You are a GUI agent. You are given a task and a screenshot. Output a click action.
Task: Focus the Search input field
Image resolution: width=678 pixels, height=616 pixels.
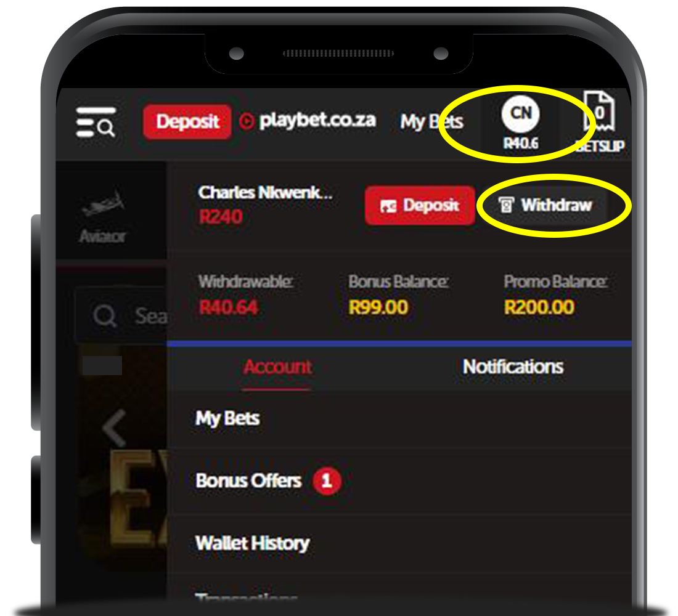pyautogui.click(x=122, y=315)
